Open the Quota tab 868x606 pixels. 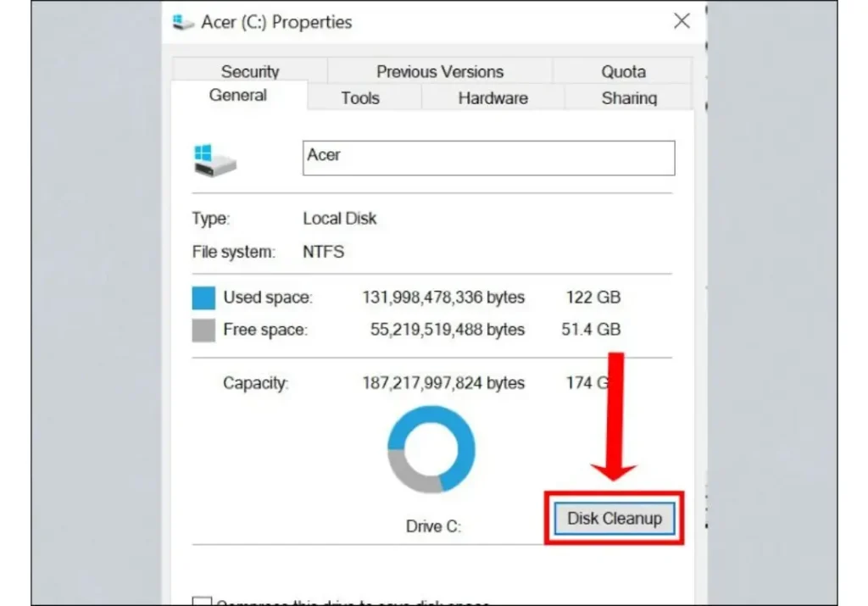623,71
